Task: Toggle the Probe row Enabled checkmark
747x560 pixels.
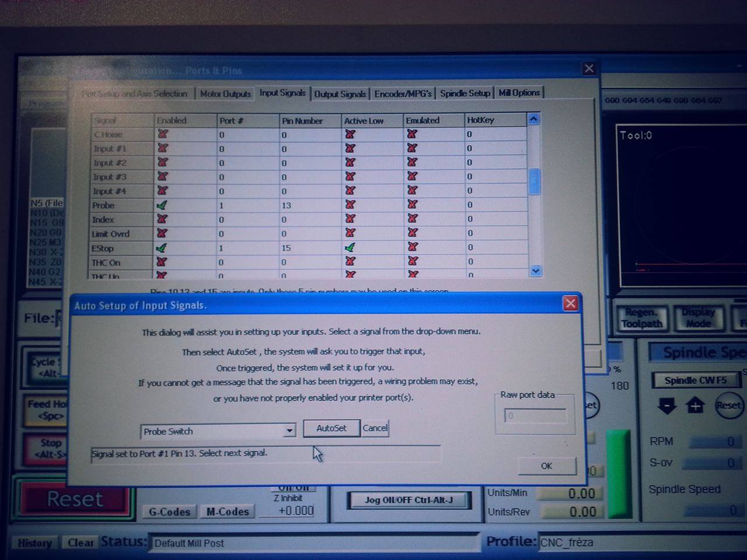Action: pos(162,205)
